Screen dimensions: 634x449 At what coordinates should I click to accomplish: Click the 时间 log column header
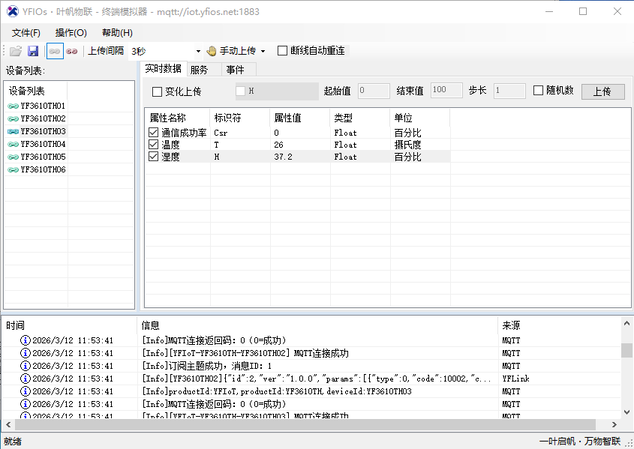pyautogui.click(x=70, y=325)
